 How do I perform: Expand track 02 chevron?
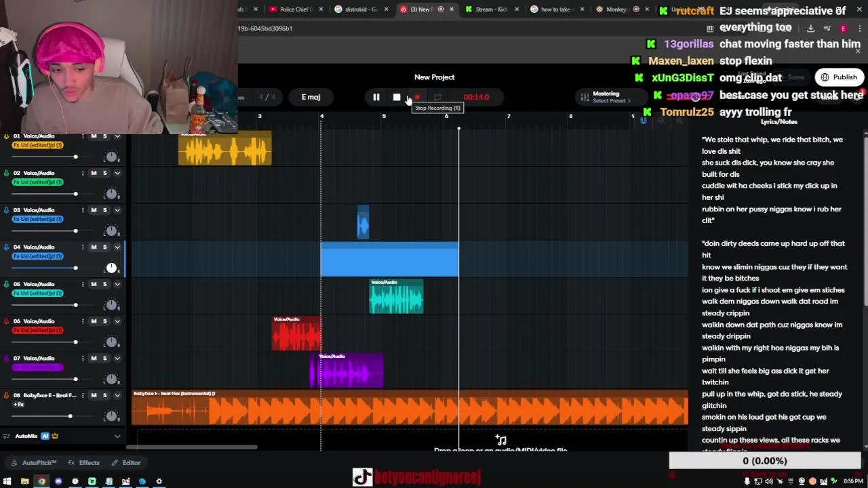click(117, 173)
